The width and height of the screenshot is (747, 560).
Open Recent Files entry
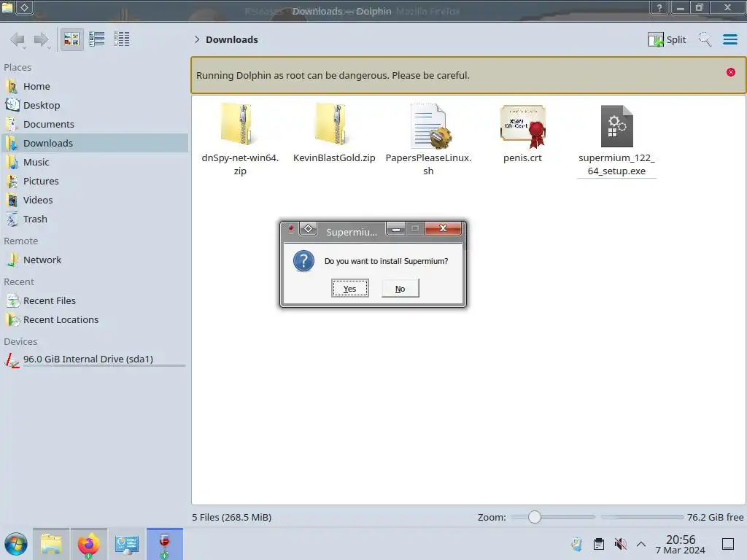(94, 301)
